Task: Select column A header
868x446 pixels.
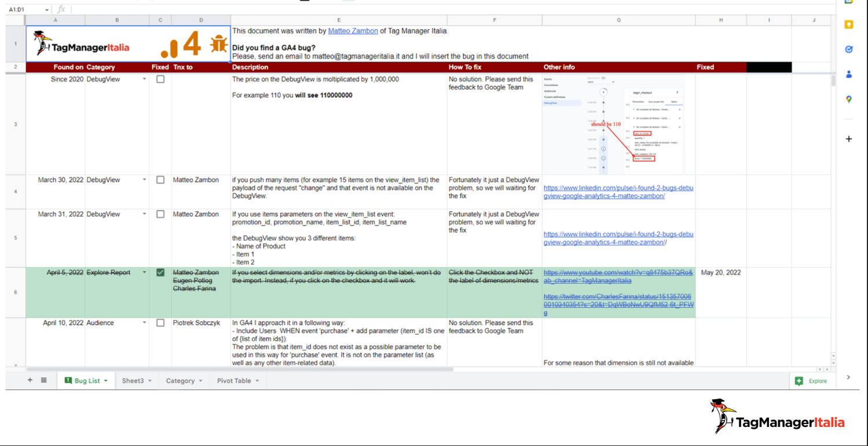Action: [56, 20]
